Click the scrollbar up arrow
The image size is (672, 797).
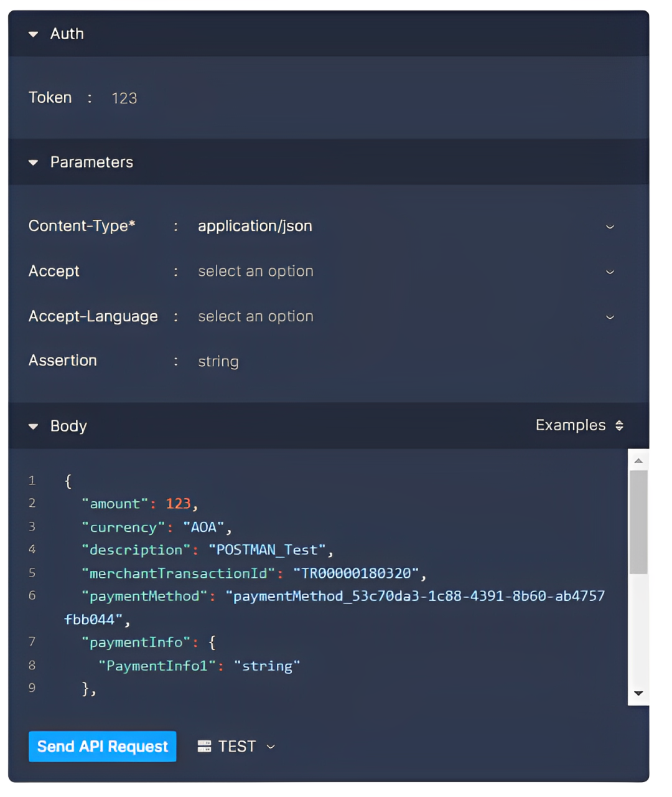click(638, 461)
